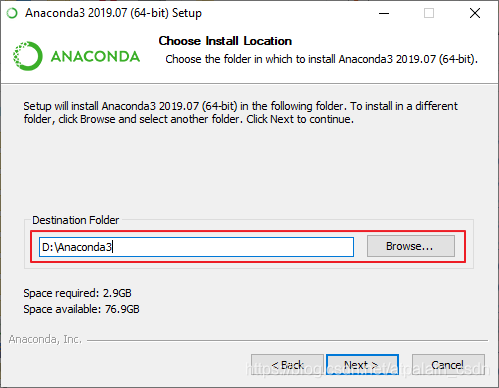Click the Anaconda, Inc. branding text

pos(45,339)
